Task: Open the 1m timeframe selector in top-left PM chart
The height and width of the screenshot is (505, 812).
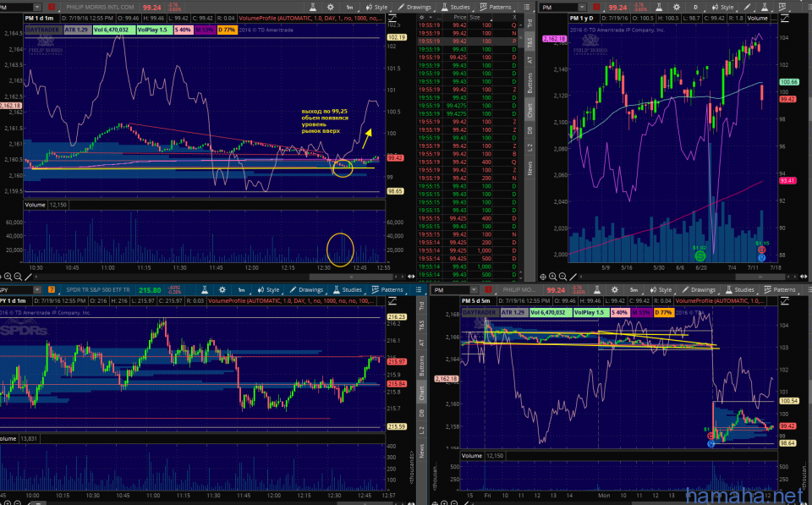Action: click(349, 8)
